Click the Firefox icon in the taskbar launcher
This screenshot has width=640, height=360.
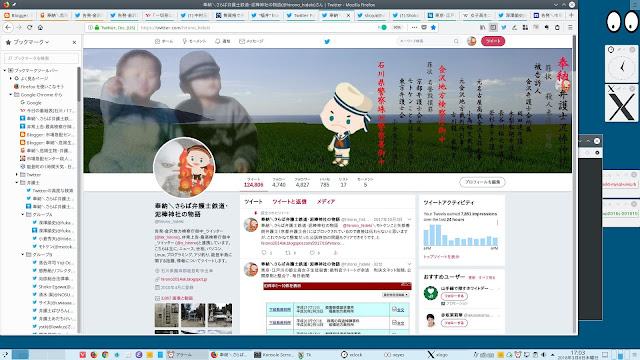[94, 355]
